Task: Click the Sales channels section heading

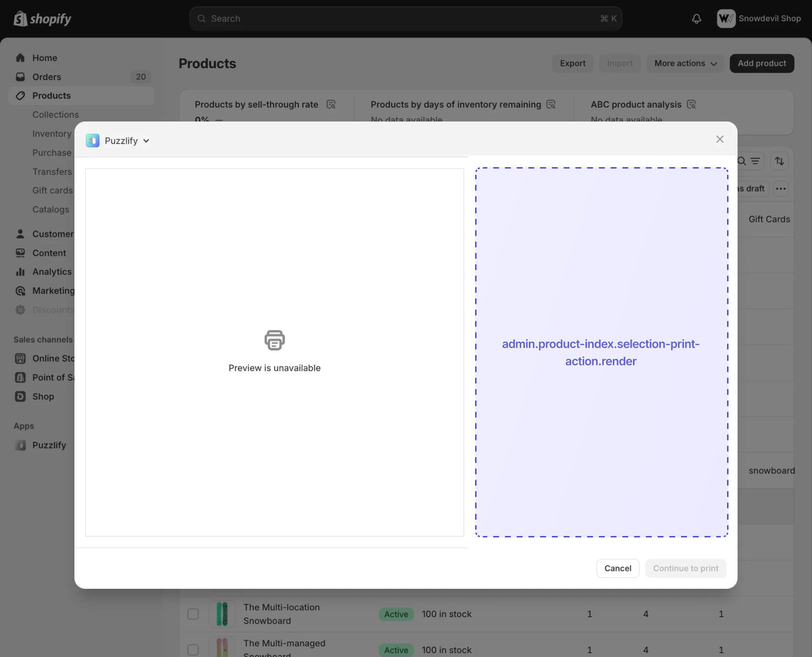Action: (x=43, y=340)
